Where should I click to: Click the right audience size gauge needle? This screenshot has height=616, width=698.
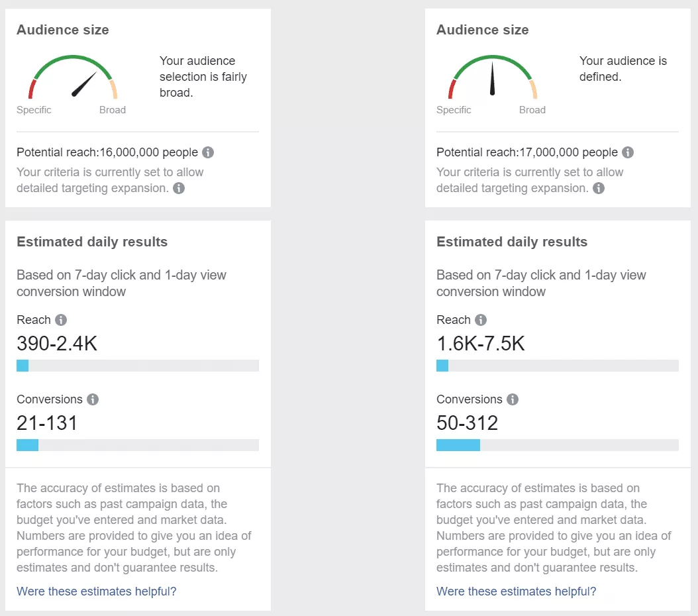coord(493,79)
